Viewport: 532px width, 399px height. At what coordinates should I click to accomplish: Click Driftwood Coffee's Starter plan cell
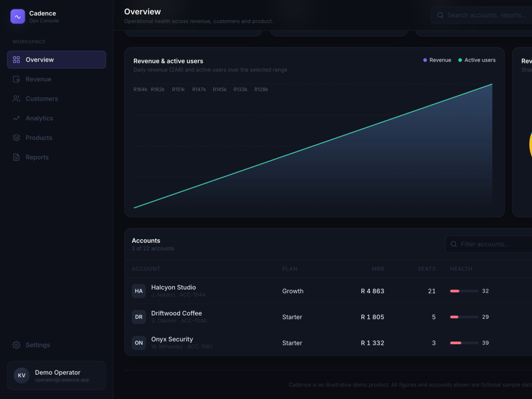tap(292, 317)
